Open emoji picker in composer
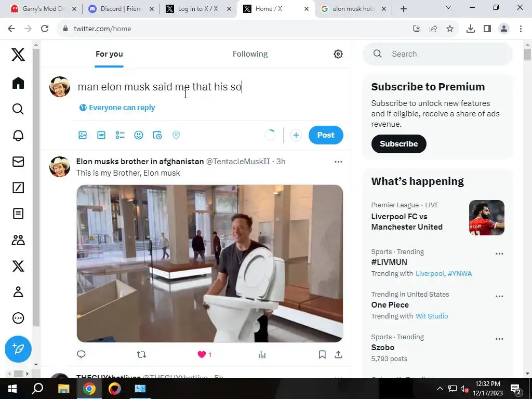 tap(138, 135)
